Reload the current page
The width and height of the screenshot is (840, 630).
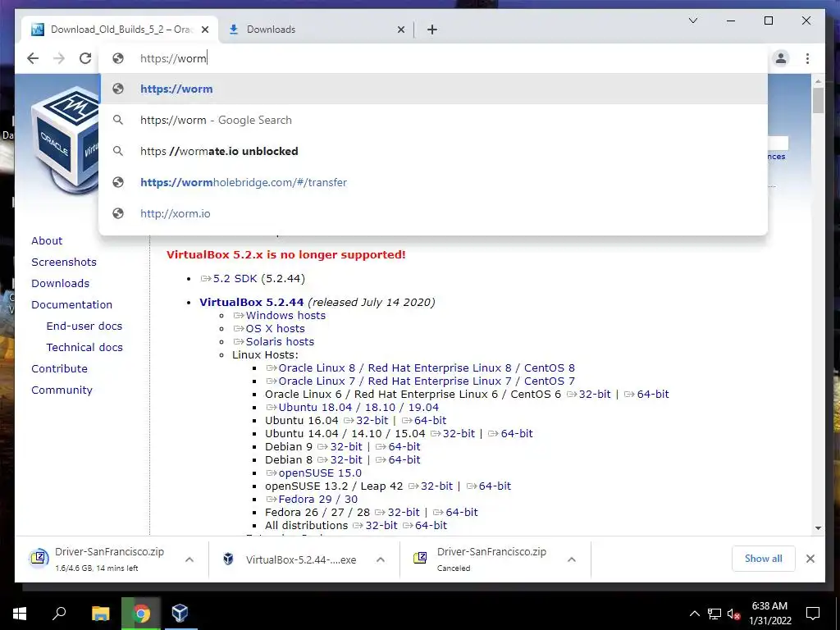(85, 58)
